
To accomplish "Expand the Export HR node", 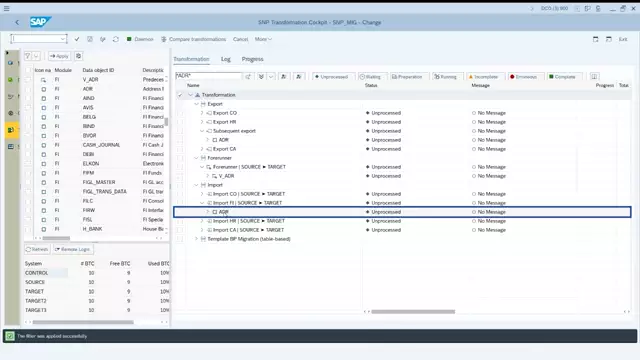I will tap(202, 122).
